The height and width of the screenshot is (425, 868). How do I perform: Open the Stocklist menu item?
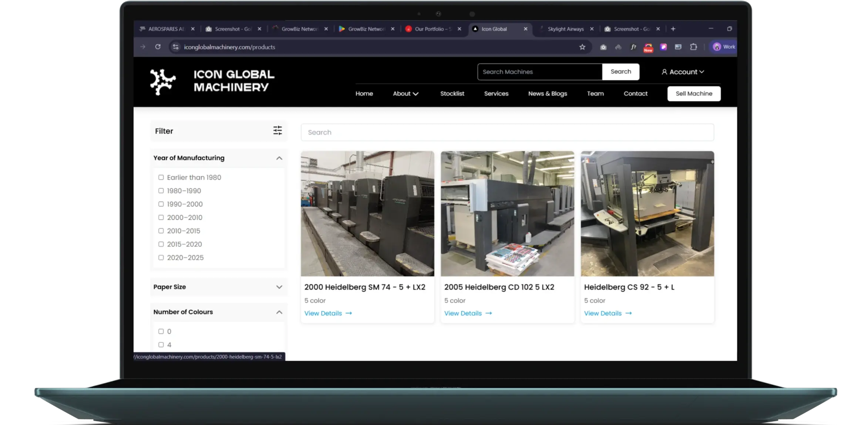tap(452, 93)
